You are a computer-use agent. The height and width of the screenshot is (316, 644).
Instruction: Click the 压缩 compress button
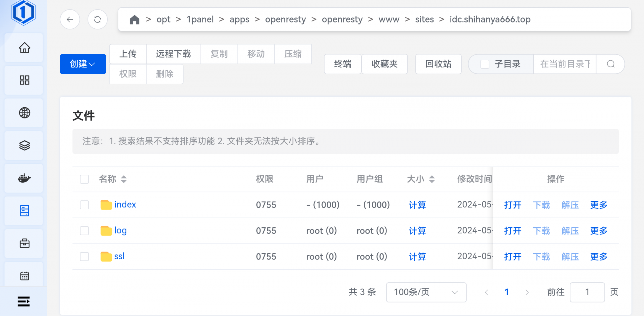coord(293,54)
